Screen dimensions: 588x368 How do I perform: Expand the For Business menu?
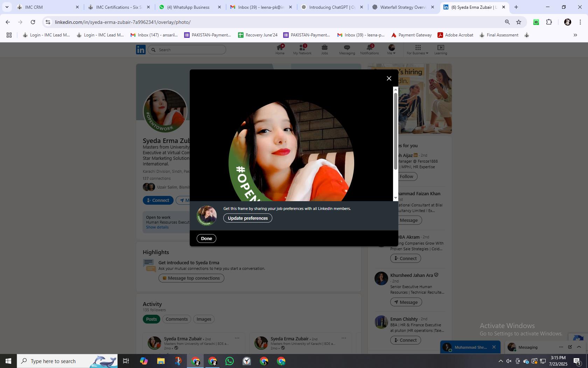[x=418, y=49]
